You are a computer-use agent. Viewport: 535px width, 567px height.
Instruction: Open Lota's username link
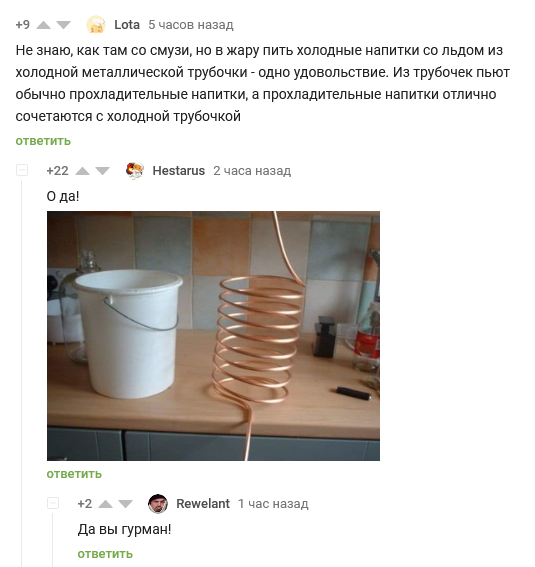coord(127,25)
